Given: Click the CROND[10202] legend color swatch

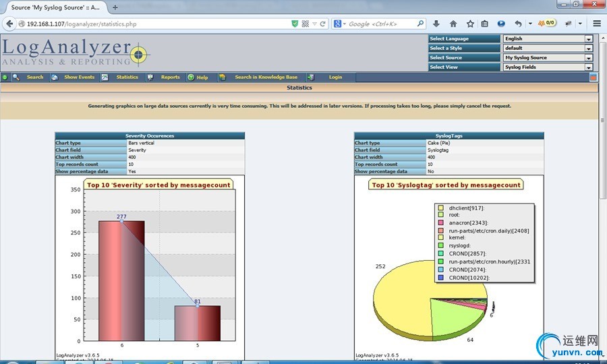Looking at the screenshot, I should [x=440, y=278].
